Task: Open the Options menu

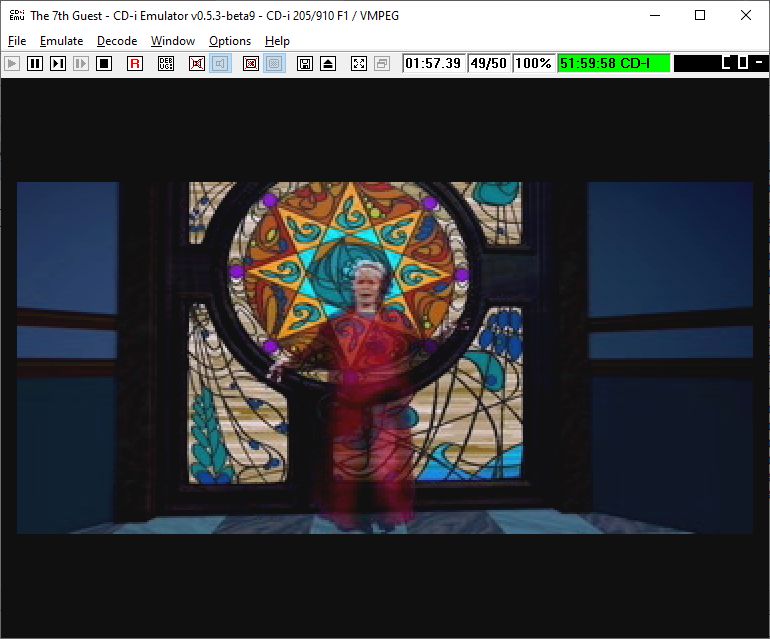Action: (x=230, y=41)
